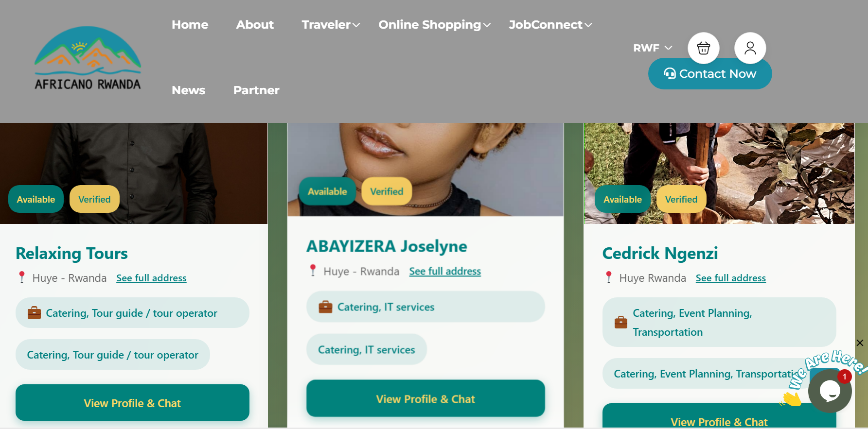Expand the Traveler dropdown menu

[331, 25]
